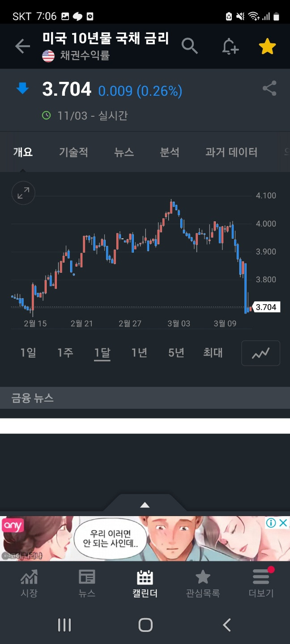
Task: Open the search icon on the title bar
Action: point(189,46)
